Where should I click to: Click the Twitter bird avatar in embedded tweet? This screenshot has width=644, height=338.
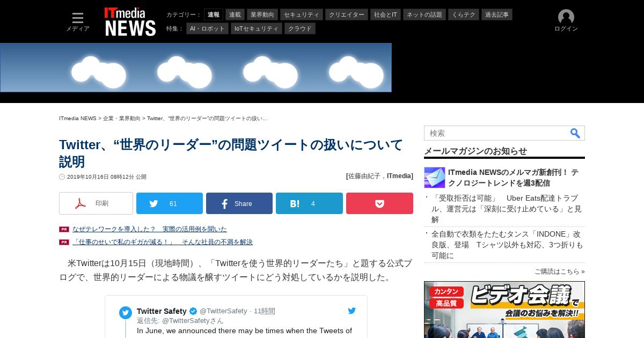point(126,313)
